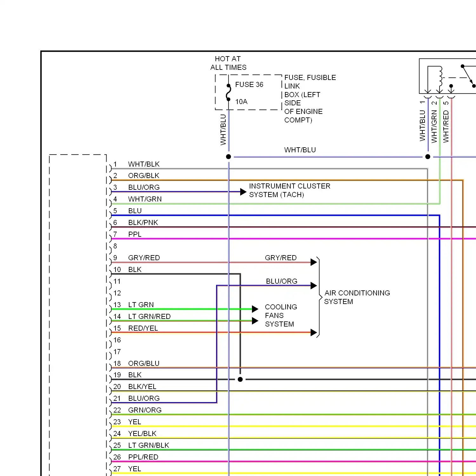Click the HOT AT ALL TIMES label
This screenshot has width=476, height=476.
[228, 63]
